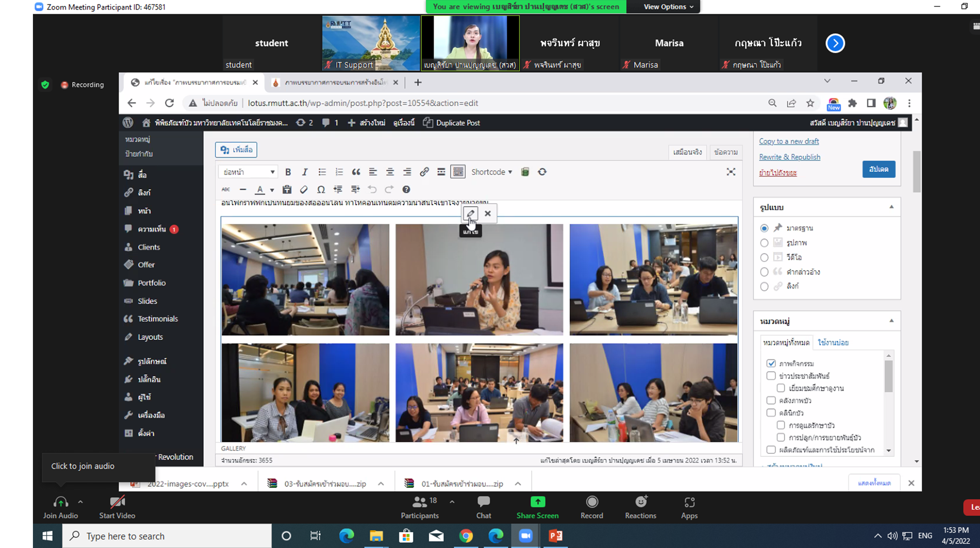
Task: Insert Read More tag
Action: pyautogui.click(x=441, y=172)
